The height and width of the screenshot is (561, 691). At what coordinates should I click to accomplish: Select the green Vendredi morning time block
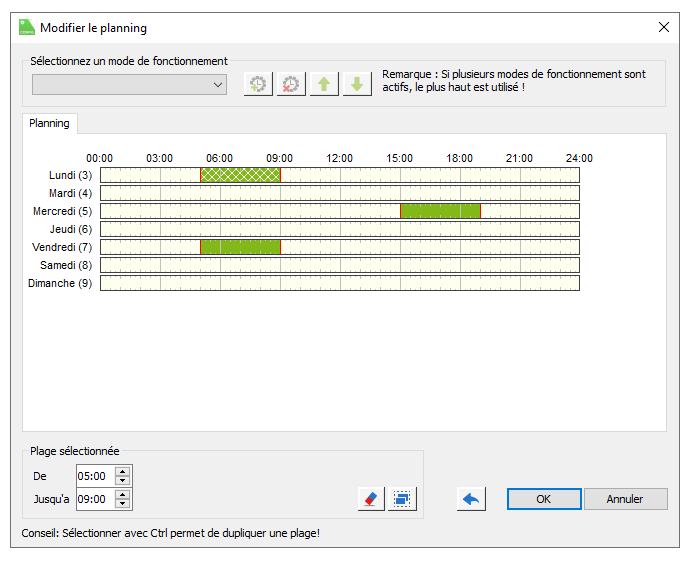click(240, 247)
